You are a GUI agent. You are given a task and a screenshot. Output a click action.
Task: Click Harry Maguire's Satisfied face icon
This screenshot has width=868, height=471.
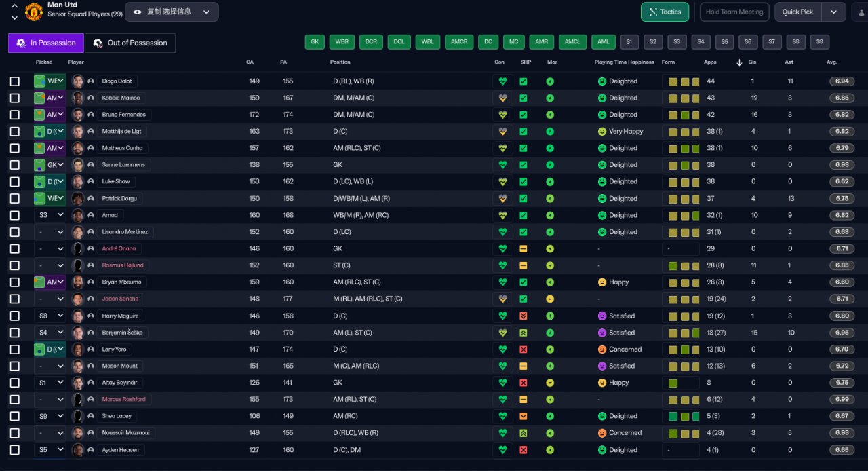pos(601,316)
